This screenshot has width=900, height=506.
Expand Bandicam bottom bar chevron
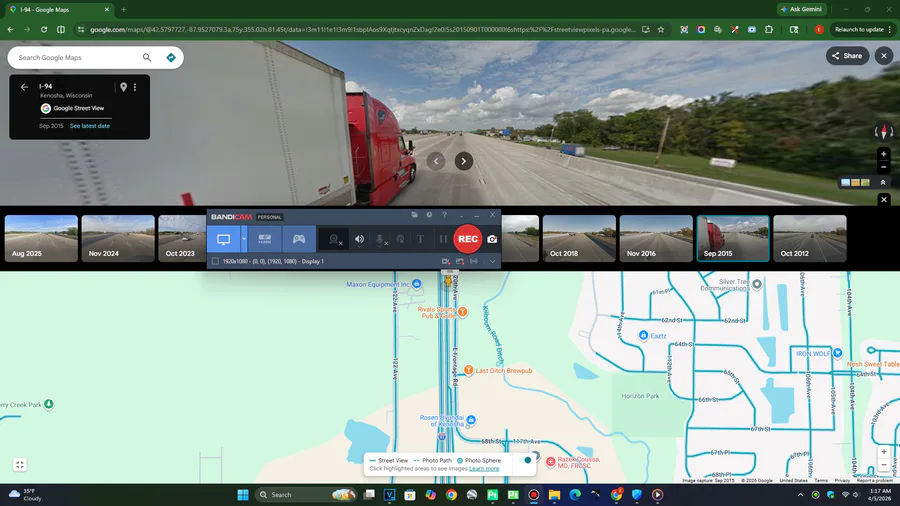(x=492, y=261)
